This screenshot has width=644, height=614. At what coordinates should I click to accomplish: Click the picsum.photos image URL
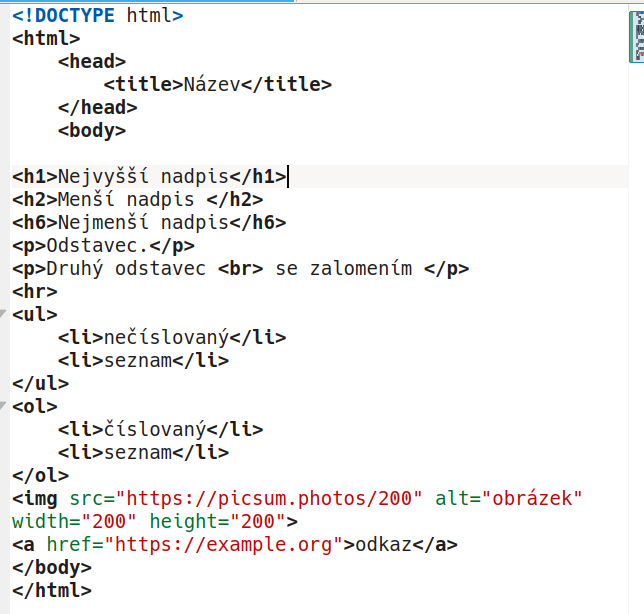coord(269,498)
